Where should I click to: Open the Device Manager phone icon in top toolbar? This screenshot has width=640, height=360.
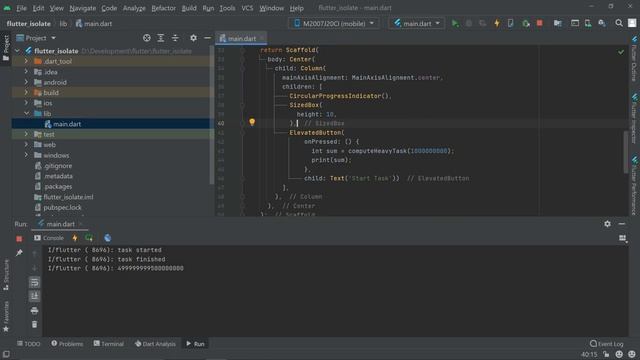click(588, 23)
